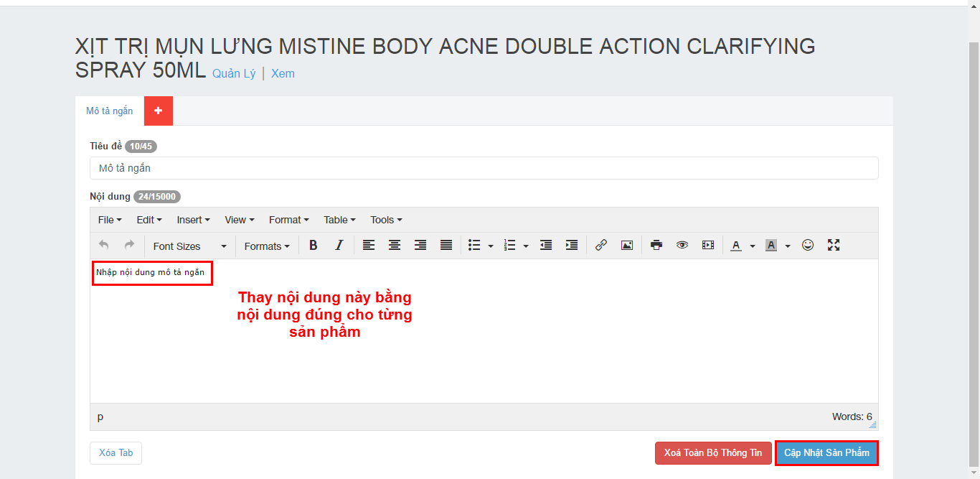
Task: Open the Tools menu
Action: click(x=386, y=220)
